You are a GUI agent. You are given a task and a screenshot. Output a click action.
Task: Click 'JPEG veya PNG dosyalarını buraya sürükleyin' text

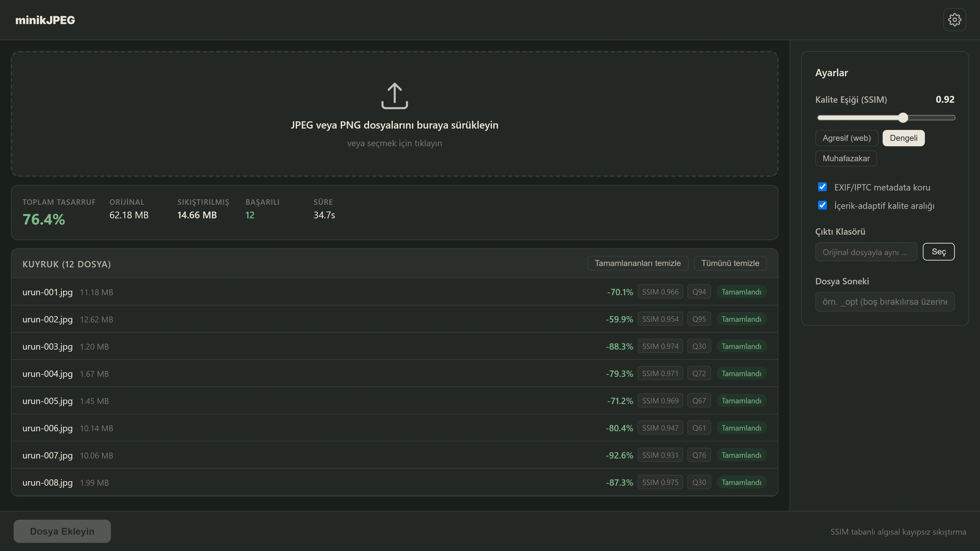click(x=394, y=125)
